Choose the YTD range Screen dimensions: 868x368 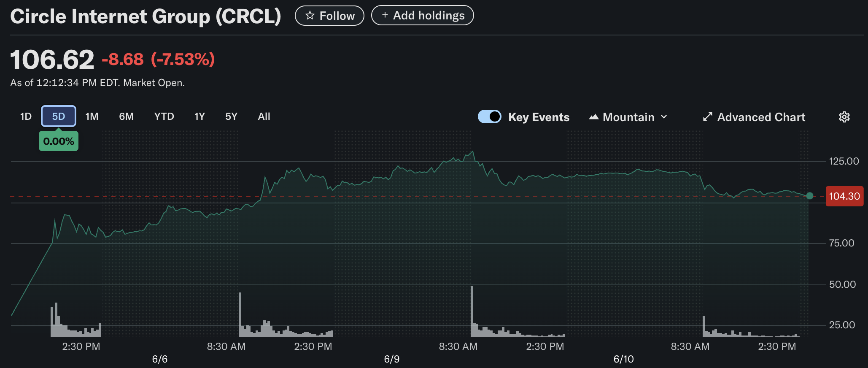164,116
